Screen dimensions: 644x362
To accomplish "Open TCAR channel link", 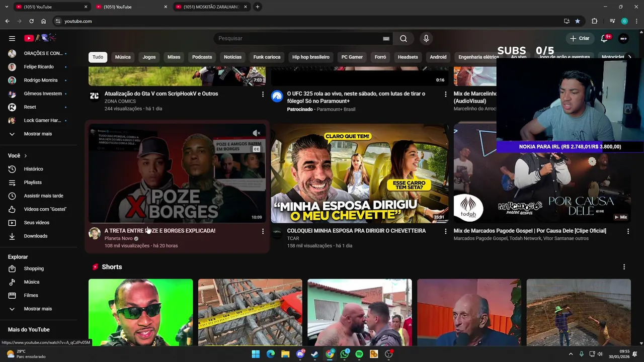I will (x=293, y=238).
